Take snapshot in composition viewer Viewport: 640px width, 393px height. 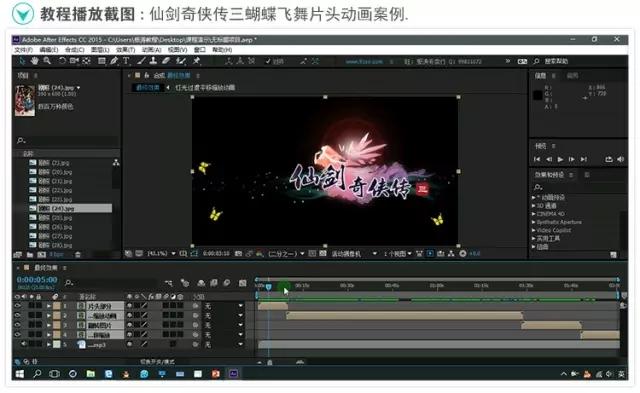[238, 254]
